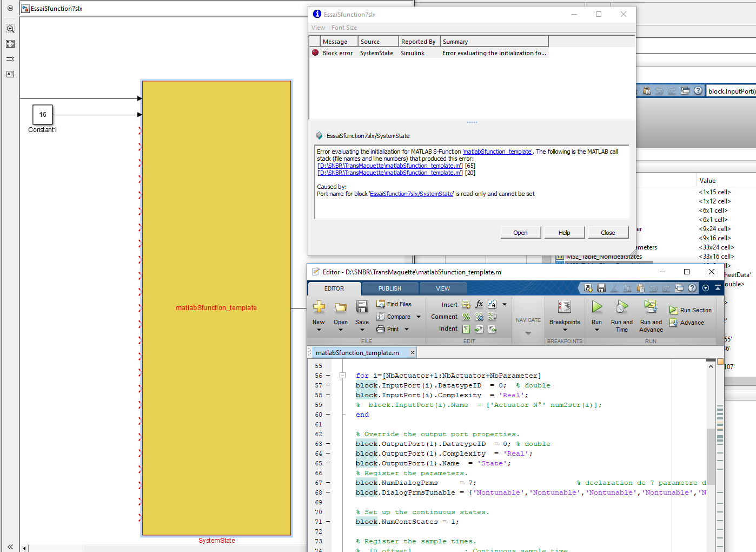This screenshot has height=552, width=756.
Task: Click the increase indent icon
Action: (479, 329)
